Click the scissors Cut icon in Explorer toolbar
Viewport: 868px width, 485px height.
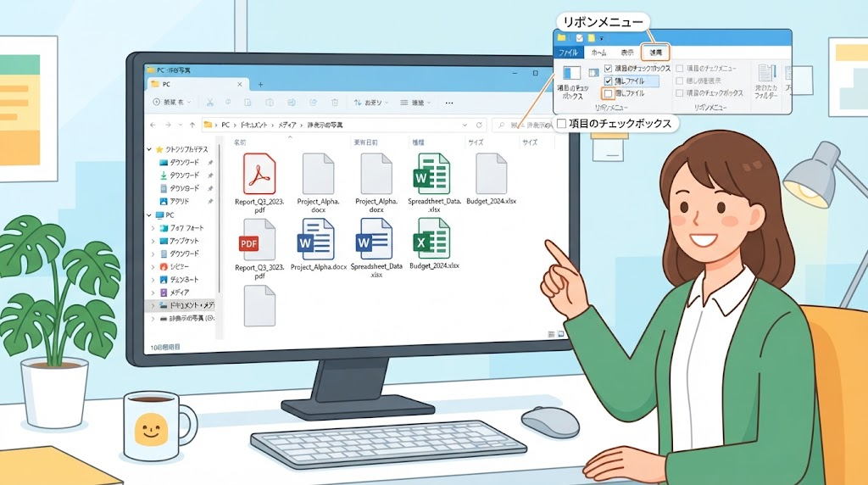pyautogui.click(x=210, y=103)
